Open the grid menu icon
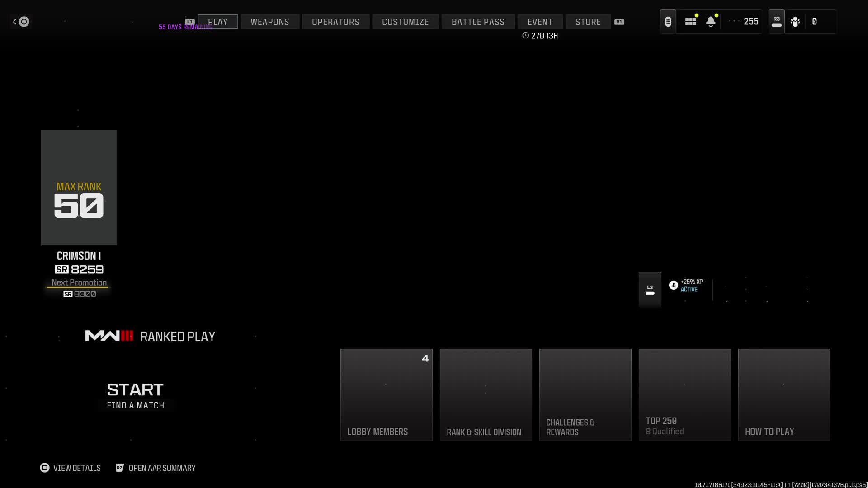 (690, 22)
